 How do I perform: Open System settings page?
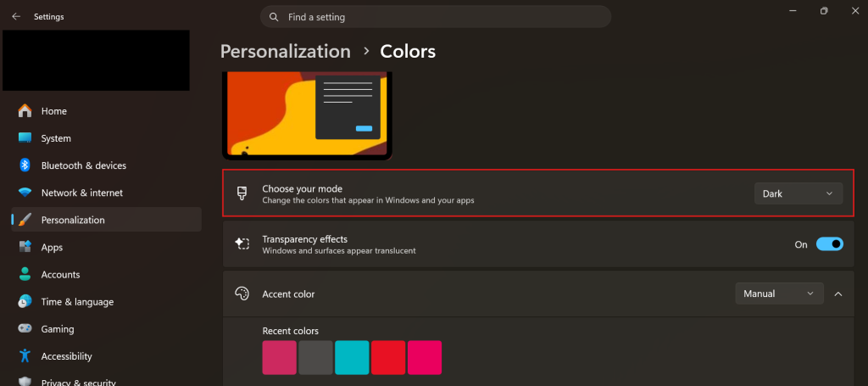click(x=106, y=138)
